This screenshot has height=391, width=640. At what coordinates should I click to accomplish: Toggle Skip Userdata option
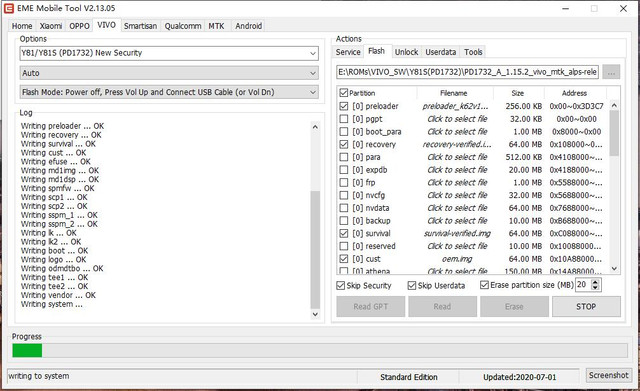click(412, 285)
